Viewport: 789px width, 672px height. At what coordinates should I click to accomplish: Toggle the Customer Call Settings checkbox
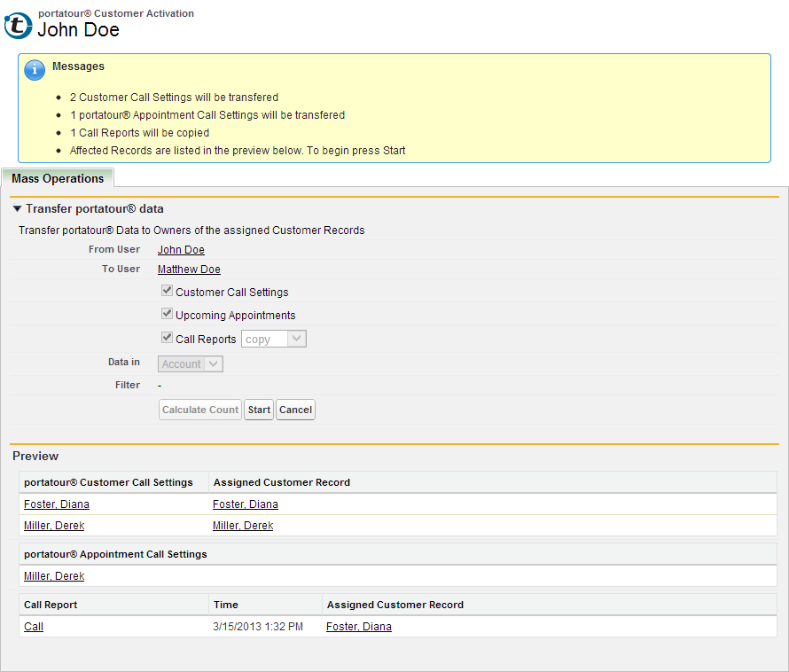167,291
